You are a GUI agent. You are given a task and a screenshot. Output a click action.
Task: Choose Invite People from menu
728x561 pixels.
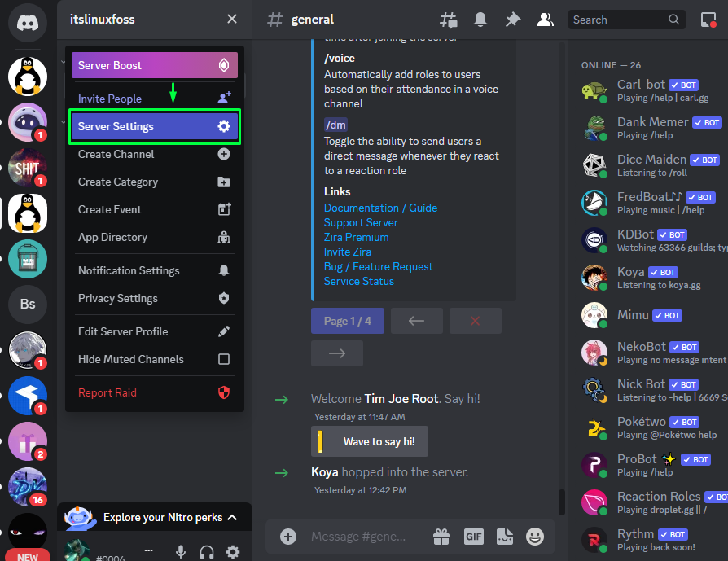[155, 99]
